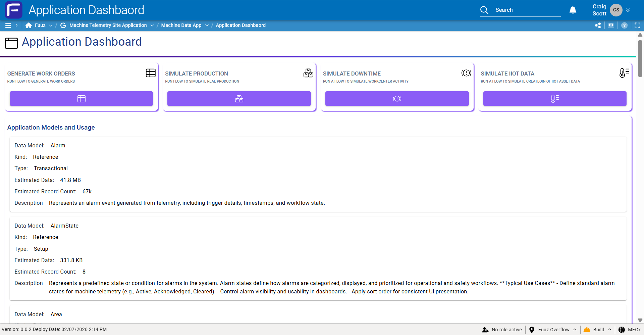Viewport: 644px width, 335px height.
Task: Click the Simulate Downtime alert icon
Action: point(466,73)
